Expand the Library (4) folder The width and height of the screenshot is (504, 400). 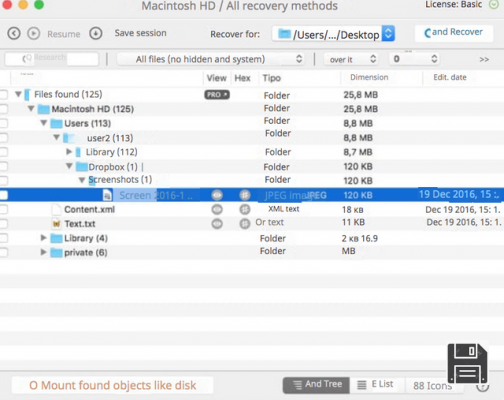(43, 238)
